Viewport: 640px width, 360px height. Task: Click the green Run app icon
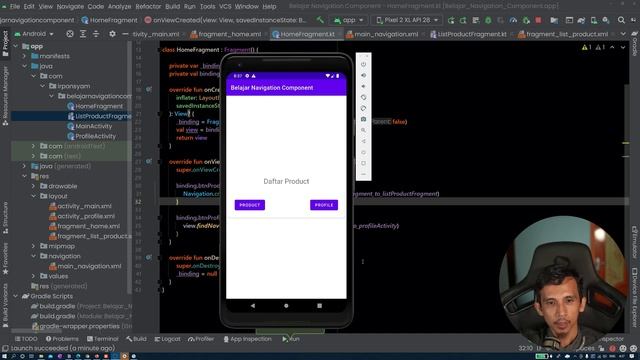[451, 20]
